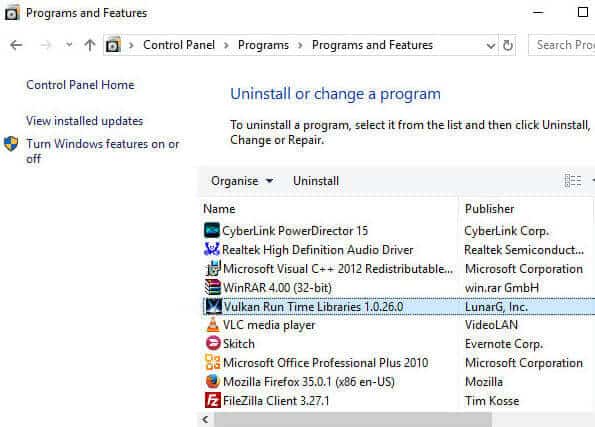Change the view with the view options icon
This screenshot has height=427, width=595.
coord(573,181)
